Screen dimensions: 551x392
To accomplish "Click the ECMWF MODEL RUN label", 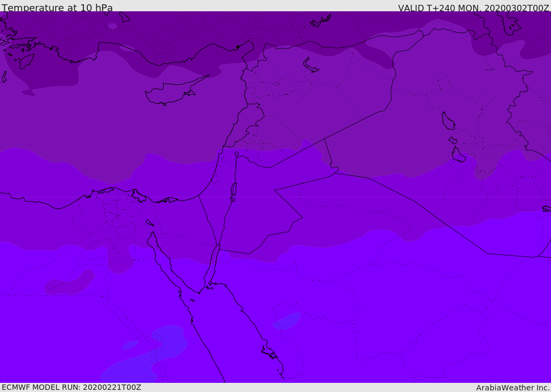I will pyautogui.click(x=71, y=387).
